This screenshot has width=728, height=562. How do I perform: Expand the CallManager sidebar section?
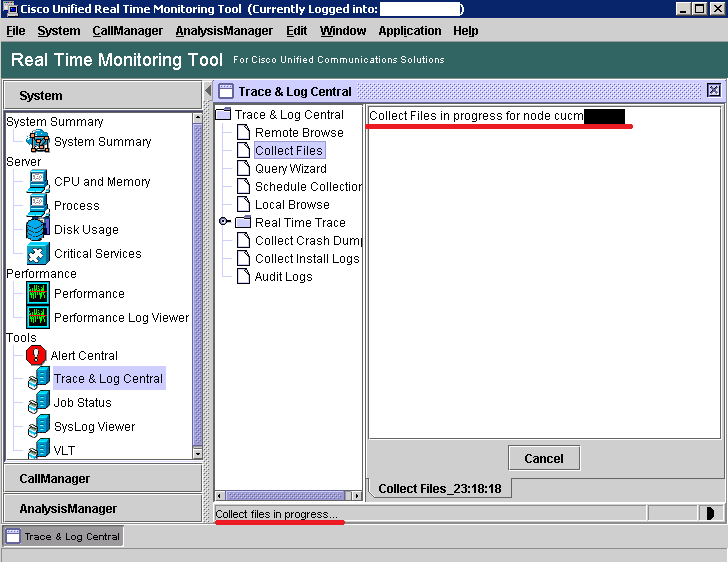[103, 478]
